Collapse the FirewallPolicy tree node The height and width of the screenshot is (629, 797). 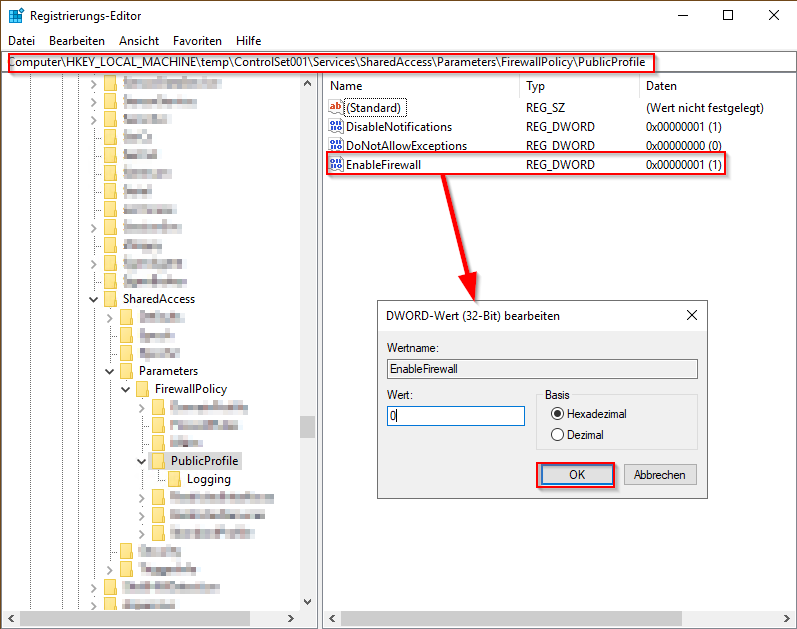coord(126,390)
